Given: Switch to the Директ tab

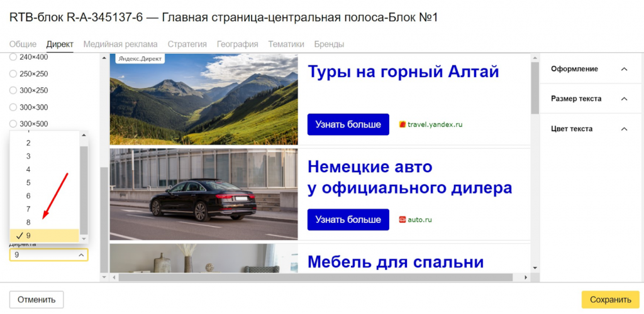Looking at the screenshot, I should (60, 44).
